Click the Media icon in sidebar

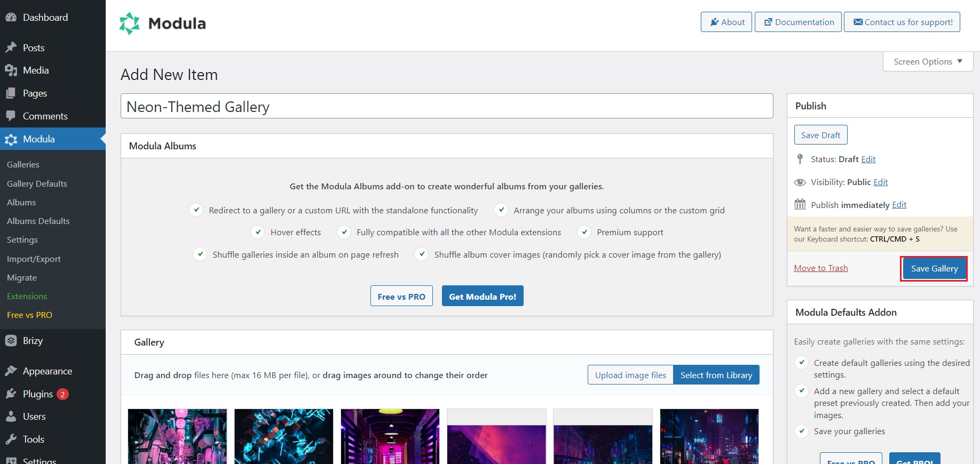click(x=11, y=70)
